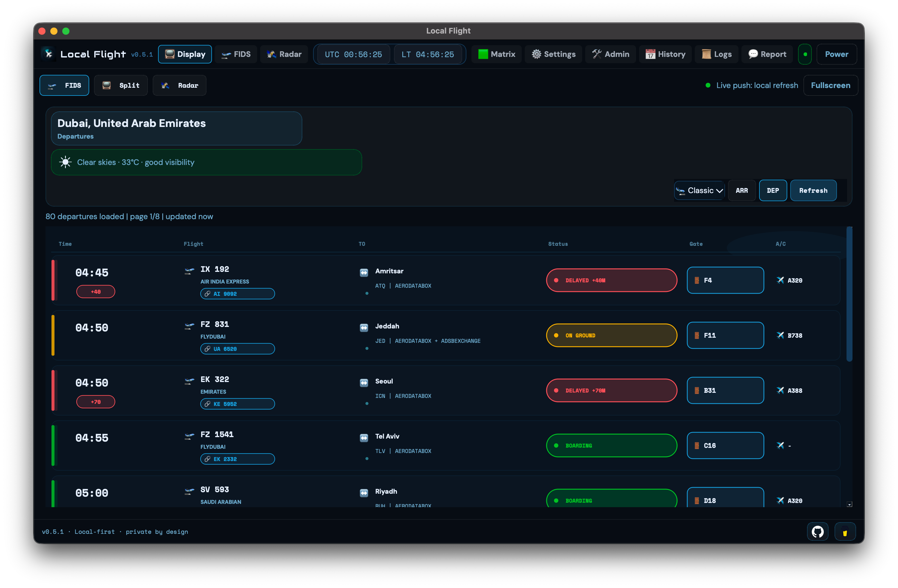Click the DELAYED +70M status pill
Image resolution: width=898 pixels, height=588 pixels.
coord(611,390)
